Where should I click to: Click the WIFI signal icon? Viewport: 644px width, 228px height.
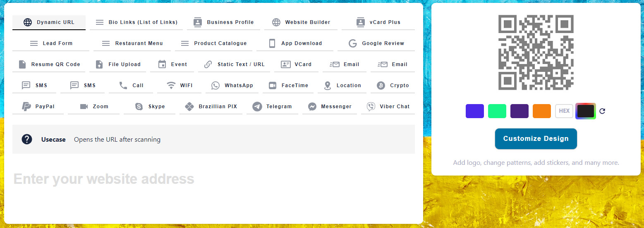pos(171,85)
